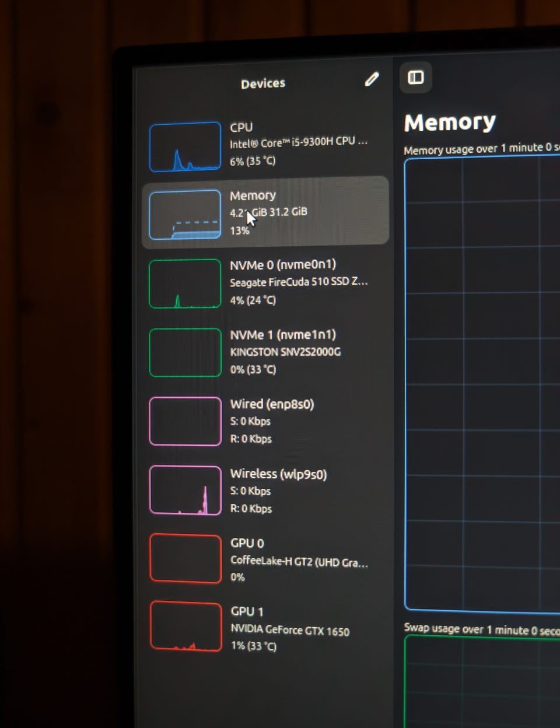Screen dimensions: 560x728
Task: Click the pencil edit devices icon
Action: 372,79
